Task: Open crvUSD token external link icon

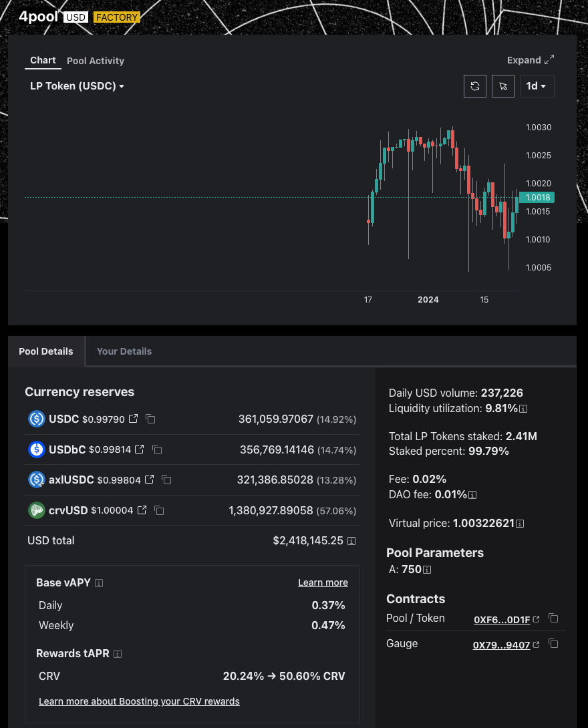Action: point(142,510)
